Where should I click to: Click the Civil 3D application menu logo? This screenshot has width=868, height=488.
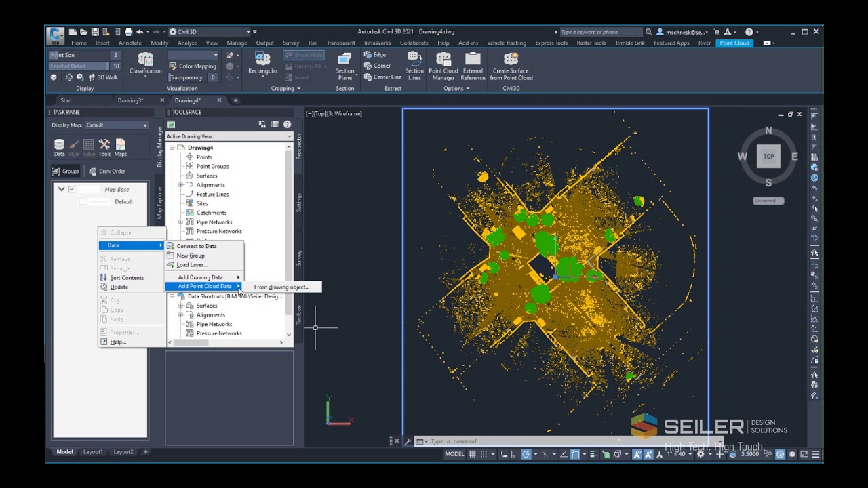click(x=56, y=35)
